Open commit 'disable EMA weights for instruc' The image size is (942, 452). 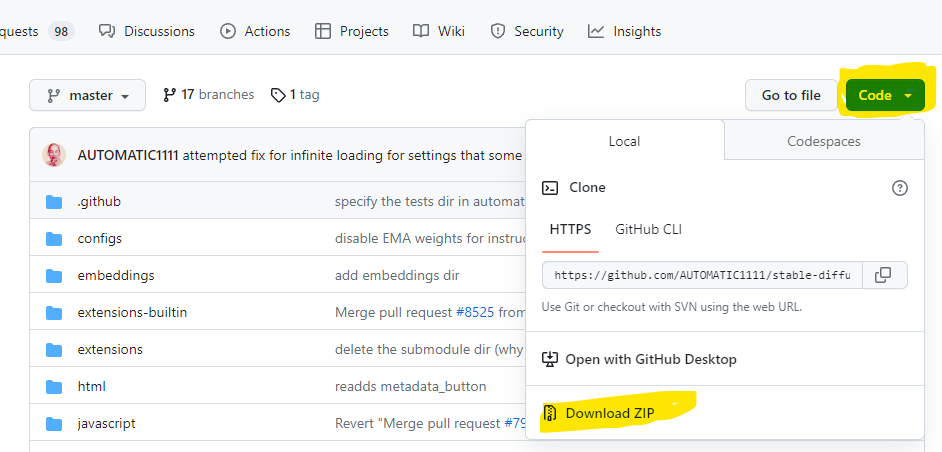point(430,239)
